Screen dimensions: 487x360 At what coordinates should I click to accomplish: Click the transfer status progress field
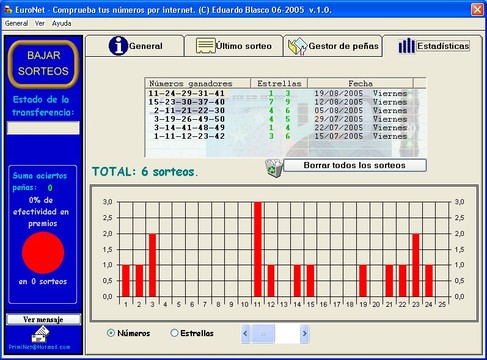point(43,128)
